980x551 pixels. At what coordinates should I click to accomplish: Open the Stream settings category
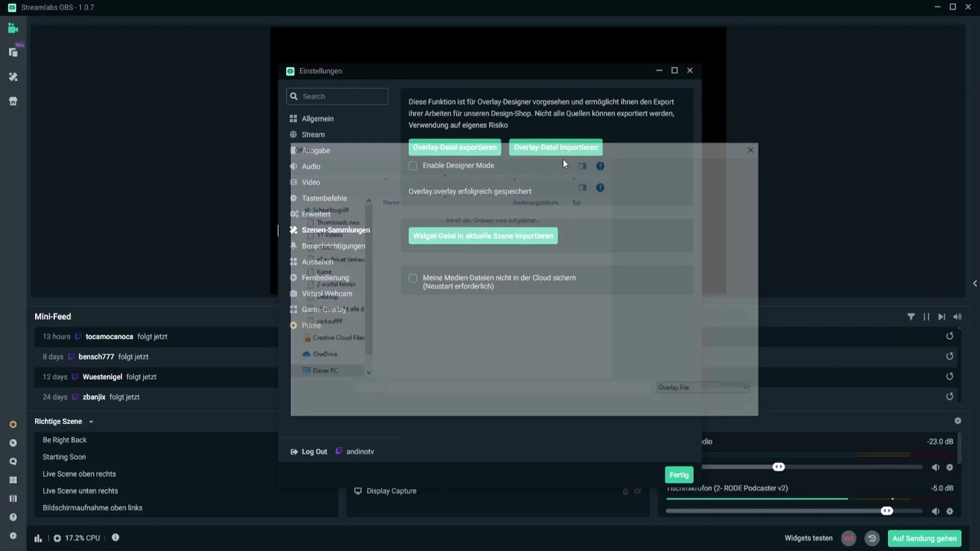[x=313, y=135]
